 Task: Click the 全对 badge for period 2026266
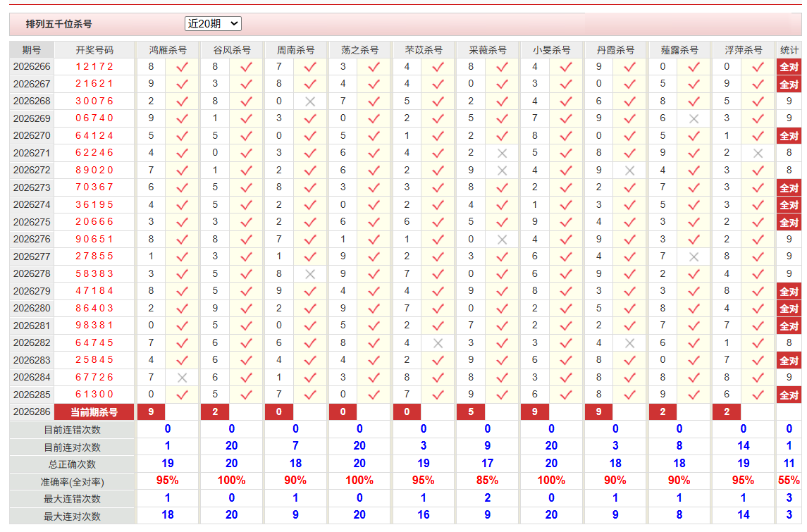[789, 67]
